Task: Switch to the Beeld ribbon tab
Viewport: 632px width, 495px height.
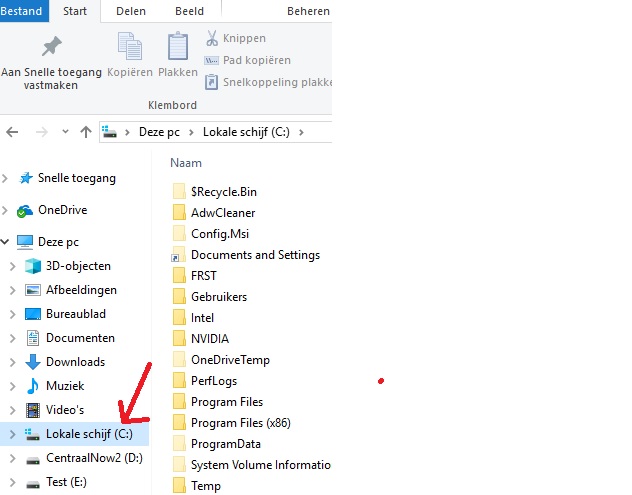Action: 189,11
